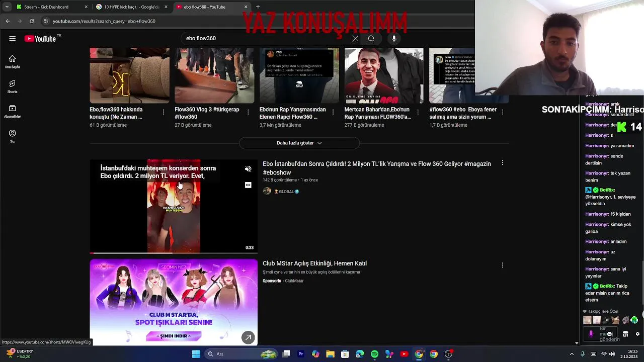The image size is (644, 362).
Task: Switch to 10 HYPE kick kaç tl Google tab
Action: point(131,7)
